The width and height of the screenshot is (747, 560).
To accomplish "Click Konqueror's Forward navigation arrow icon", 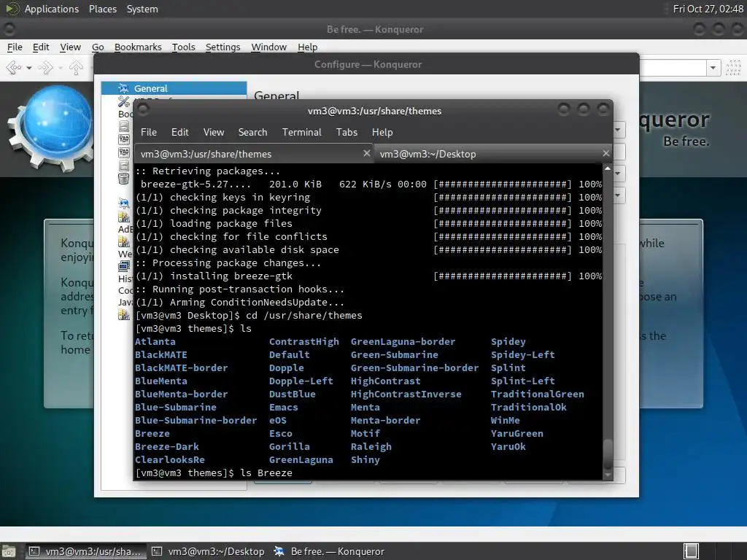I will coord(45,68).
